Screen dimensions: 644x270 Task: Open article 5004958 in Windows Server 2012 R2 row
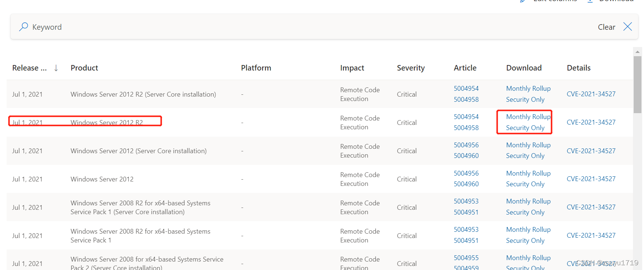[466, 128]
